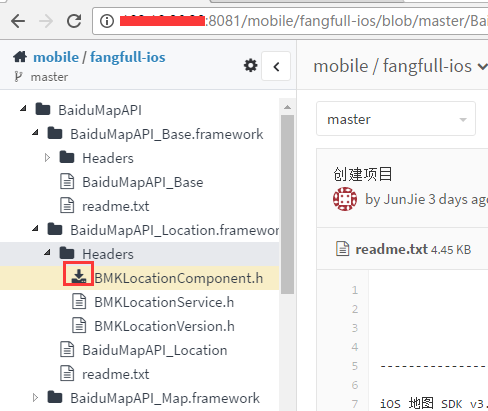Go back with the browser back arrow
Viewport: 488px width, 411px height.
[18, 21]
